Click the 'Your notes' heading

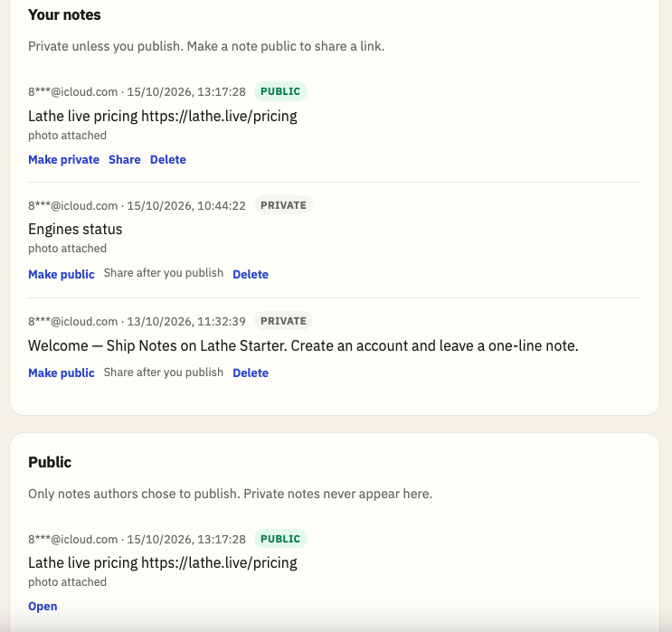[x=64, y=15]
